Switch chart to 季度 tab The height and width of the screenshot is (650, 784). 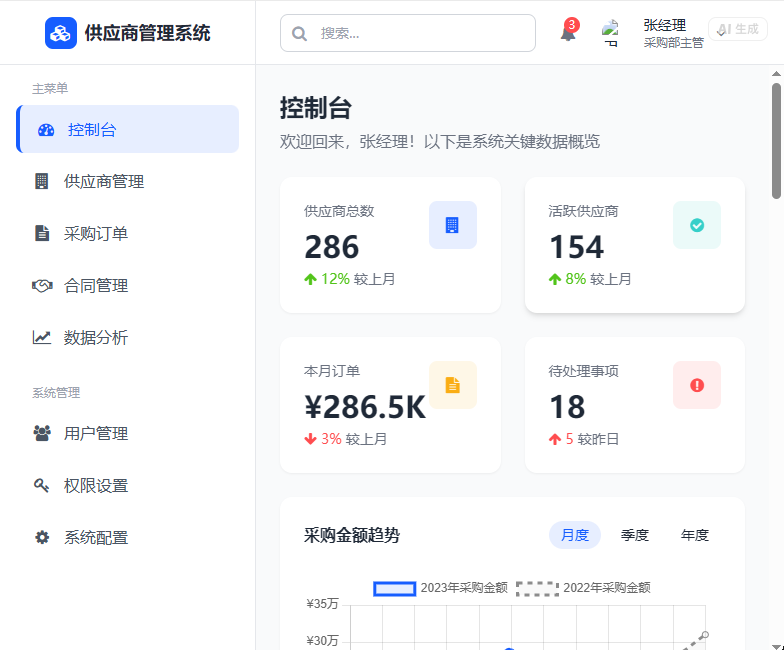tap(635, 535)
